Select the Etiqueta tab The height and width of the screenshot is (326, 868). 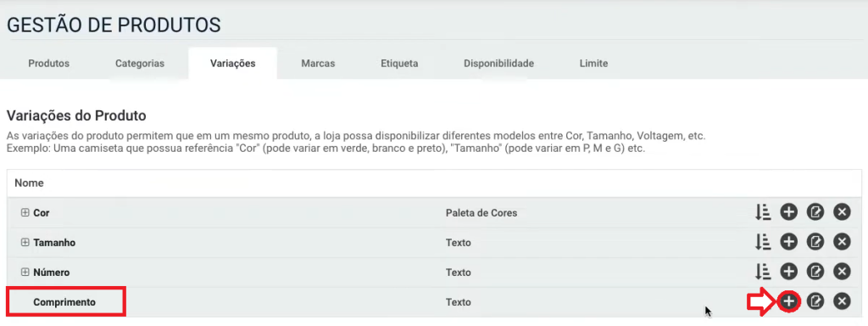click(x=399, y=63)
